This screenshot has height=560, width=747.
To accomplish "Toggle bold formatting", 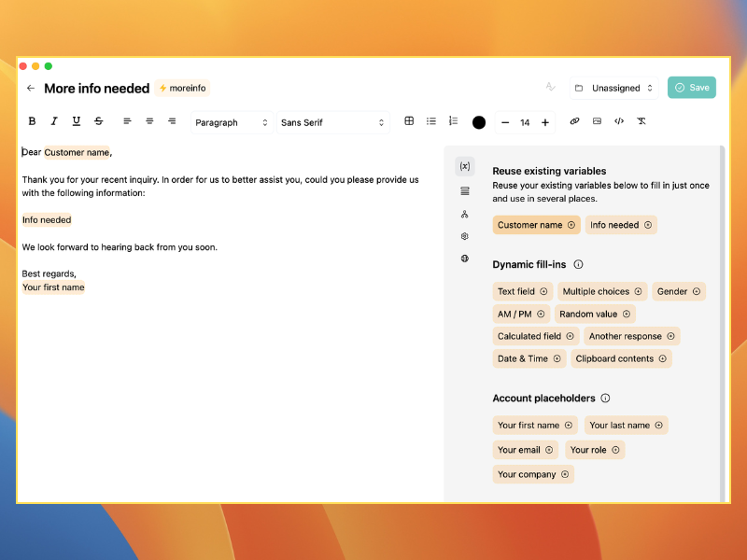I will 32,121.
